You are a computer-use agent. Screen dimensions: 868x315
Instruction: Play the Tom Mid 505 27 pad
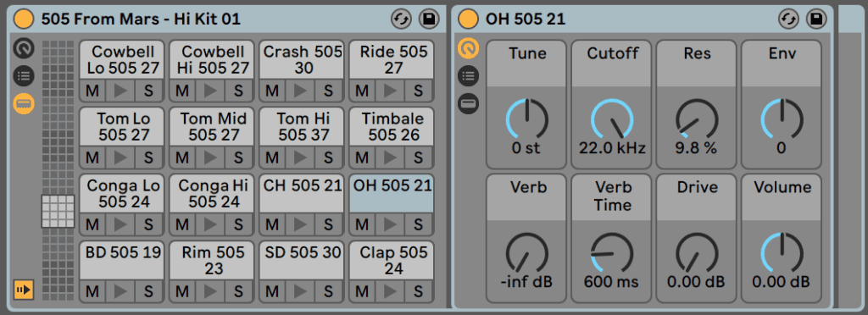coord(210,157)
